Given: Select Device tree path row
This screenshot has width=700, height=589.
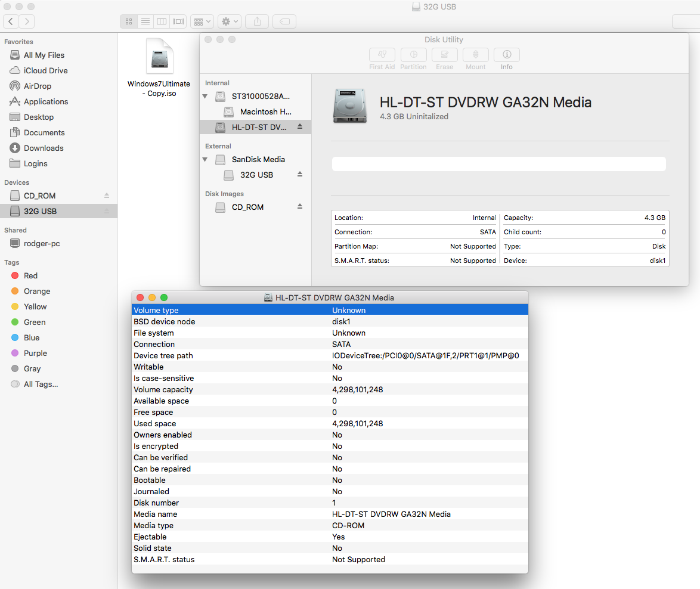Looking at the screenshot, I should point(330,356).
